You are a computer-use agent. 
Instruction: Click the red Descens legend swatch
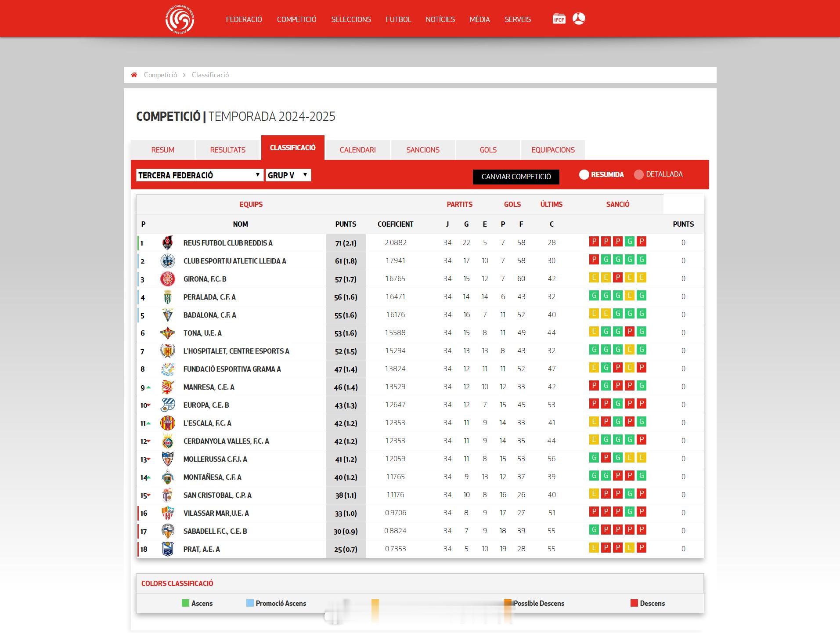click(634, 603)
